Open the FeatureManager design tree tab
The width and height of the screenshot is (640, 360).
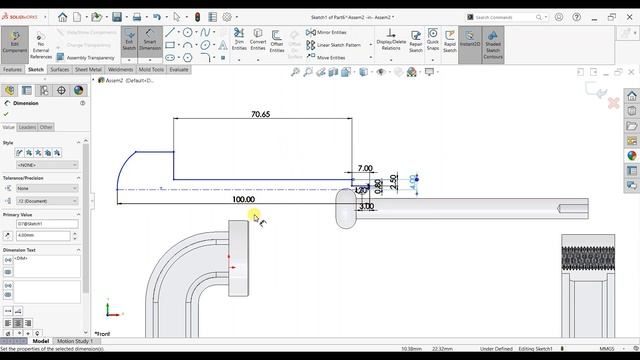pos(9,90)
